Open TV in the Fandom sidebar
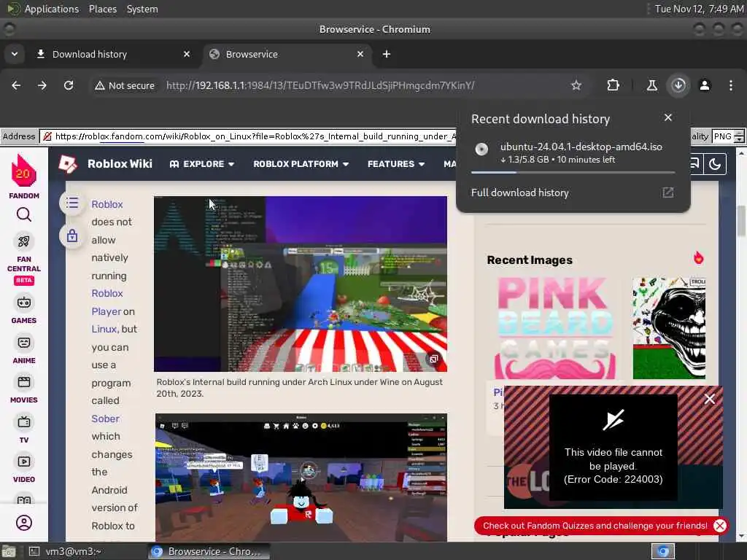This screenshot has height=560, width=747. tap(24, 429)
